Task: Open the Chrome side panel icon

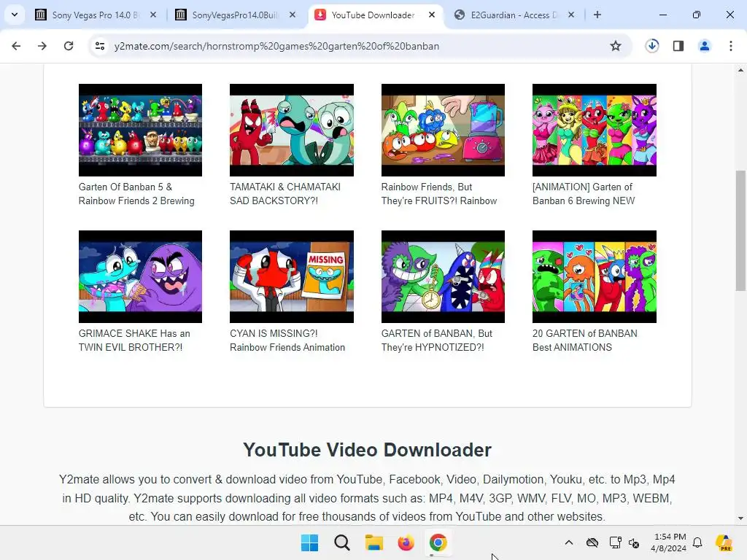Action: pos(678,46)
